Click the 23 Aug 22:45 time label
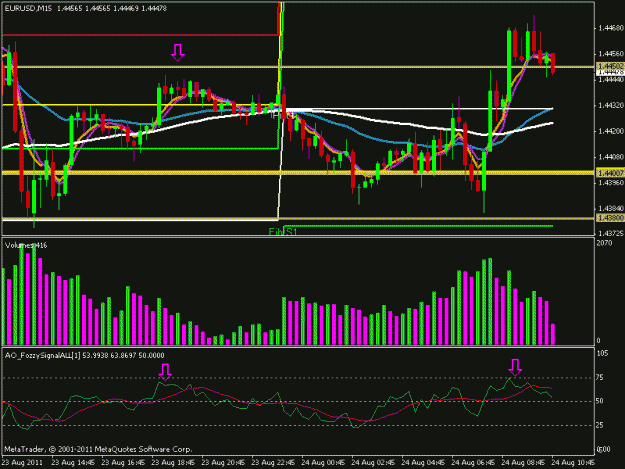Image resolution: width=625 pixels, height=469 pixels. [273, 463]
